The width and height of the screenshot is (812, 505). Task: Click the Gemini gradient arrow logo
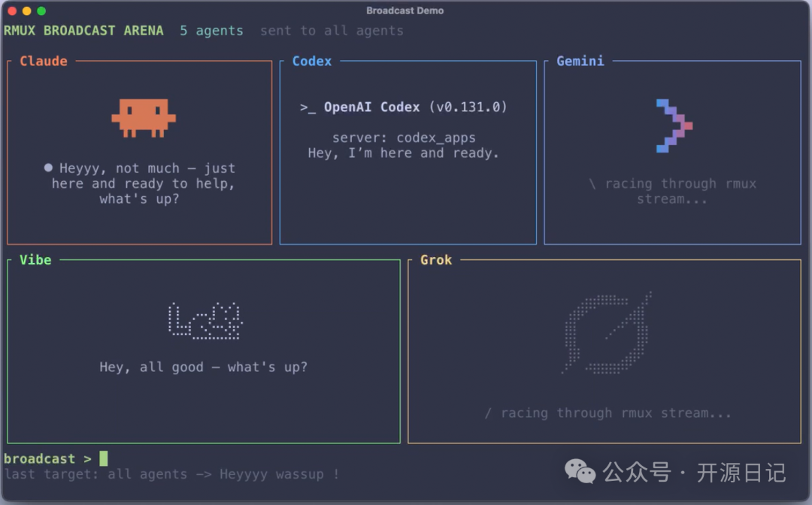[674, 125]
